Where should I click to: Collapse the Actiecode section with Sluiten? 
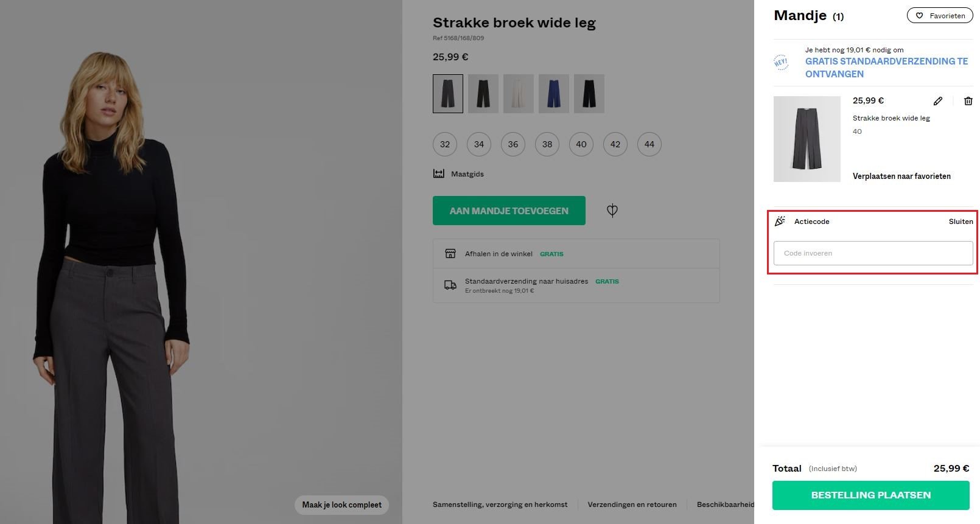[x=961, y=222]
